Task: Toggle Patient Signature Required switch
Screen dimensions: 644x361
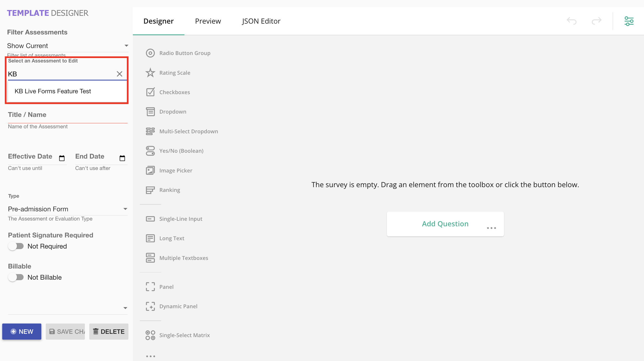Action: (x=16, y=246)
